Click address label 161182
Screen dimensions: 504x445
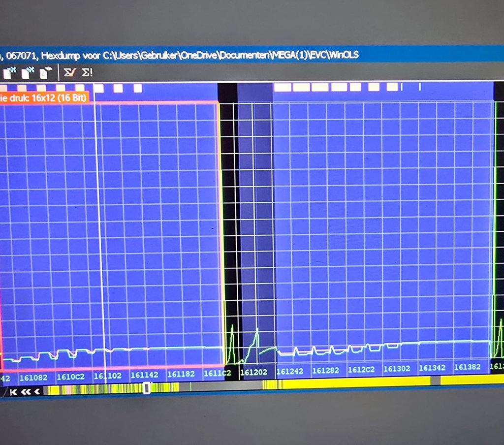point(181,374)
